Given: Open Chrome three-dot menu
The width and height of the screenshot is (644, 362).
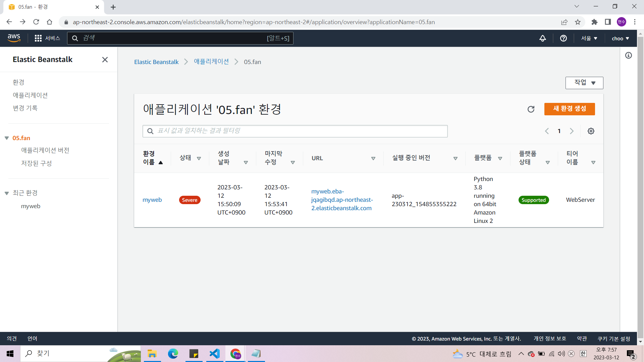Looking at the screenshot, I should 635,22.
